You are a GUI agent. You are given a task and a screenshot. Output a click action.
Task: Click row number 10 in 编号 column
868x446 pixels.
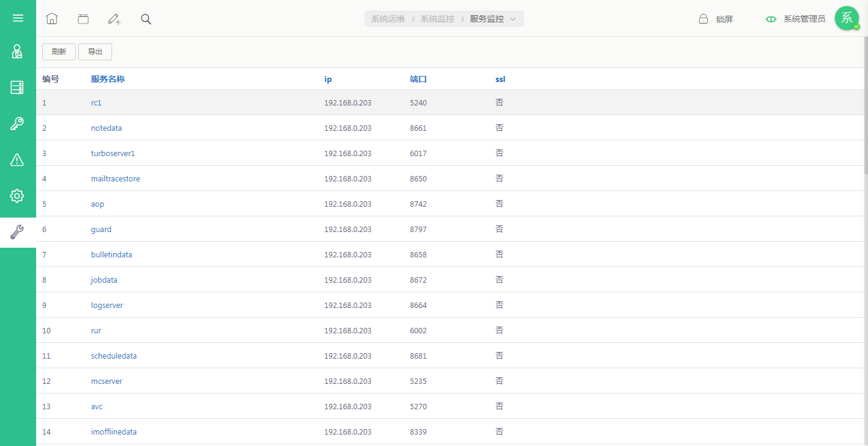point(46,331)
